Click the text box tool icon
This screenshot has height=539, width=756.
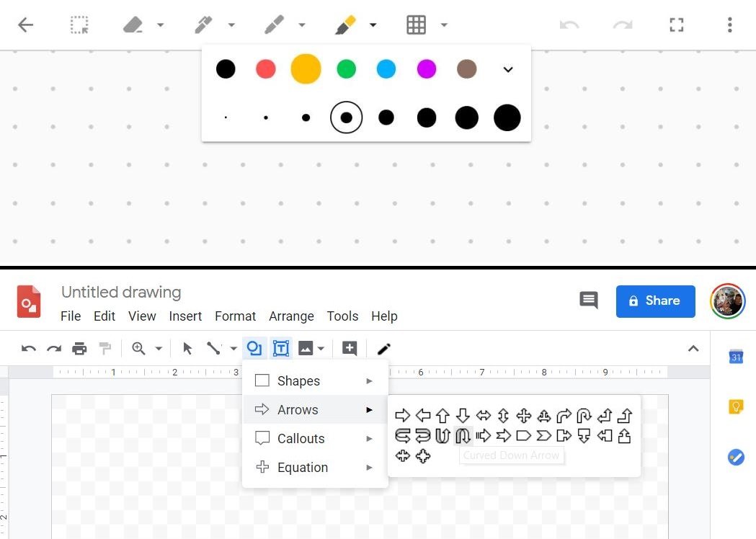(x=280, y=349)
